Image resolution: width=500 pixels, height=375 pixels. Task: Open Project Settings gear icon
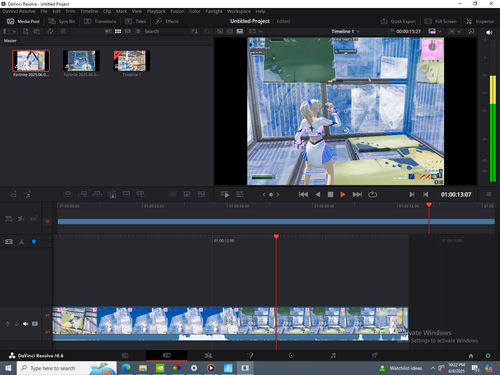(488, 356)
